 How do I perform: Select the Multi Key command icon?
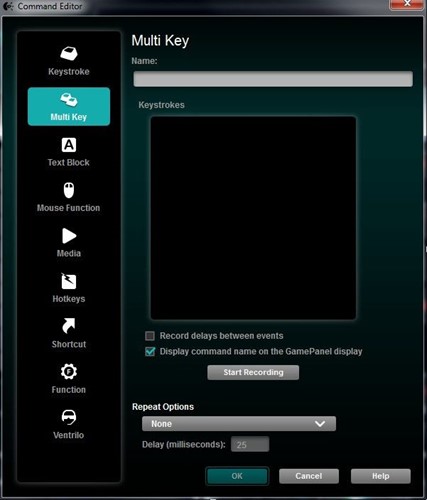pos(69,99)
